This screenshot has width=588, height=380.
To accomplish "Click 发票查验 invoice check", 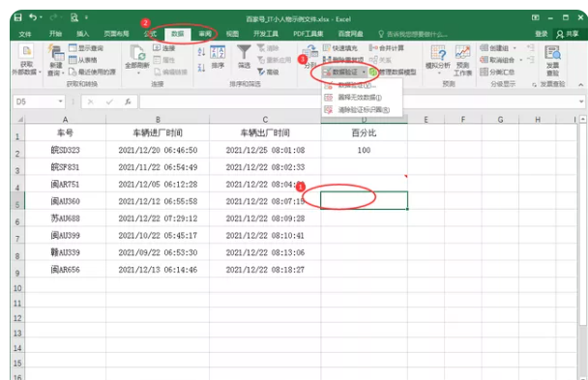I will click(552, 60).
